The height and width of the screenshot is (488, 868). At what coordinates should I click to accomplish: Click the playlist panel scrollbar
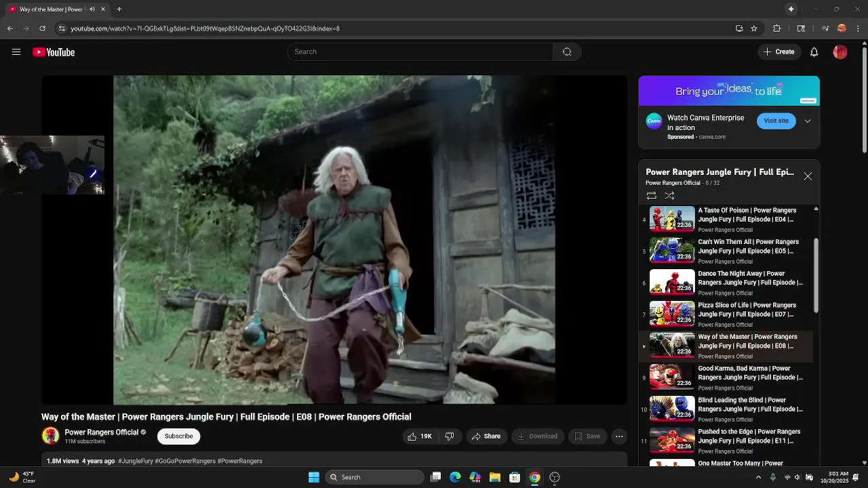816,276
